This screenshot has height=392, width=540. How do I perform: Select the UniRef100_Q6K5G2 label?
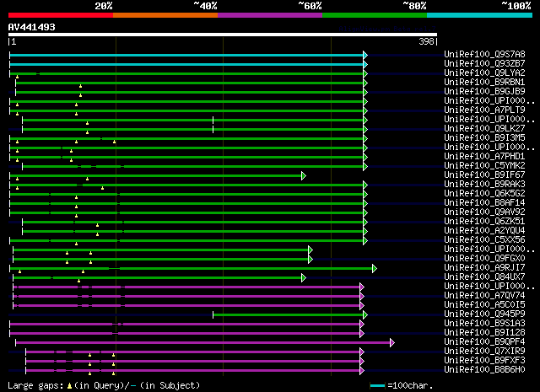tap(484, 193)
